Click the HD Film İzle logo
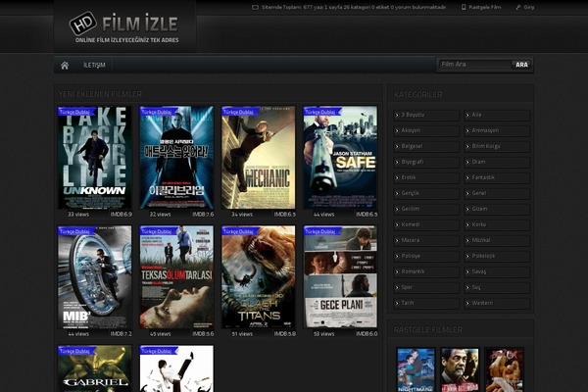 pos(124,27)
